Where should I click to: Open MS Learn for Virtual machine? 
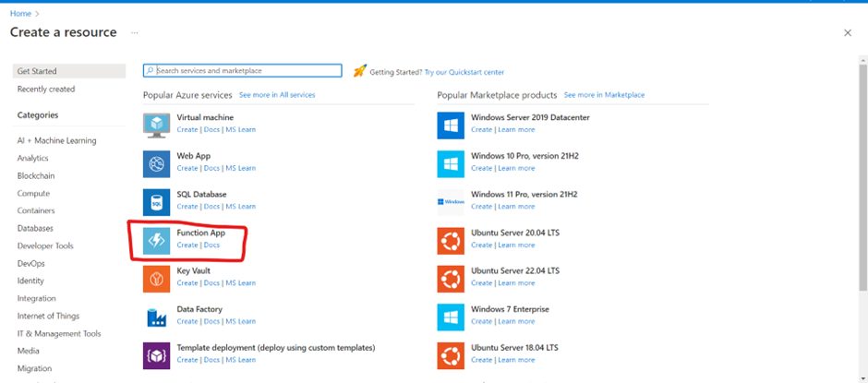pos(241,129)
